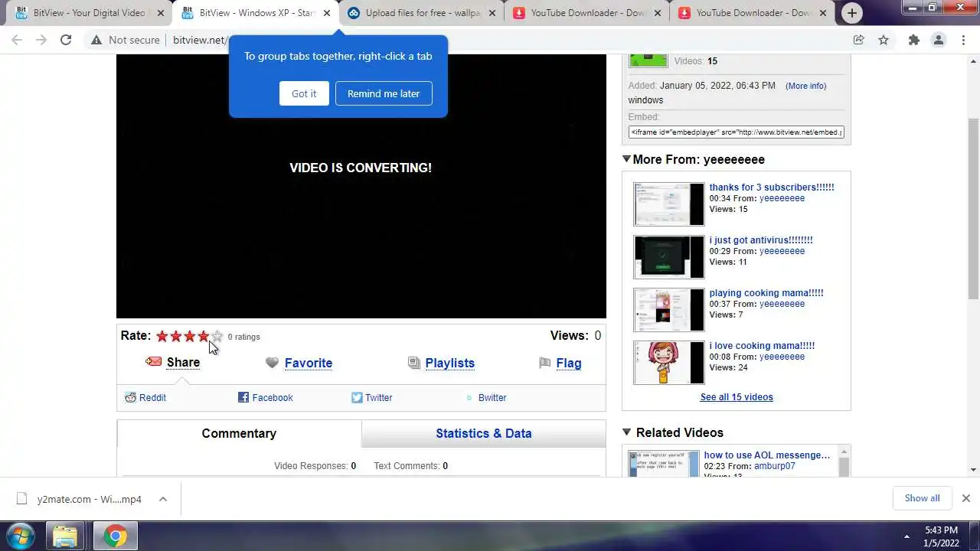Image resolution: width=980 pixels, height=551 pixels.
Task: Collapse the Related Videos section
Action: [626, 432]
